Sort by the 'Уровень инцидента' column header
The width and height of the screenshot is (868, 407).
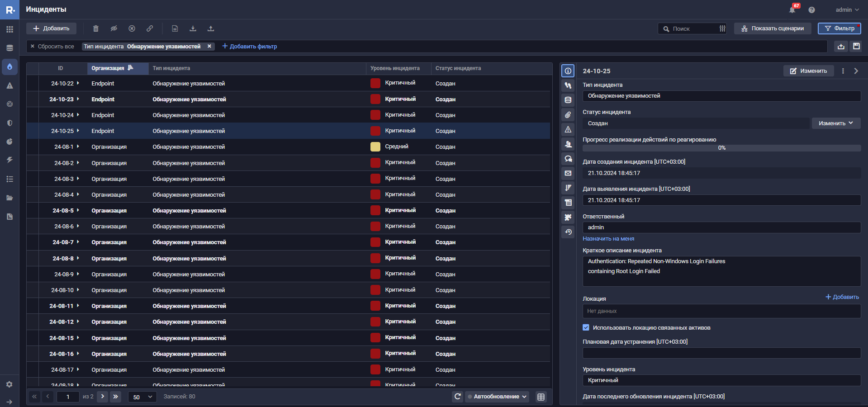coord(395,68)
